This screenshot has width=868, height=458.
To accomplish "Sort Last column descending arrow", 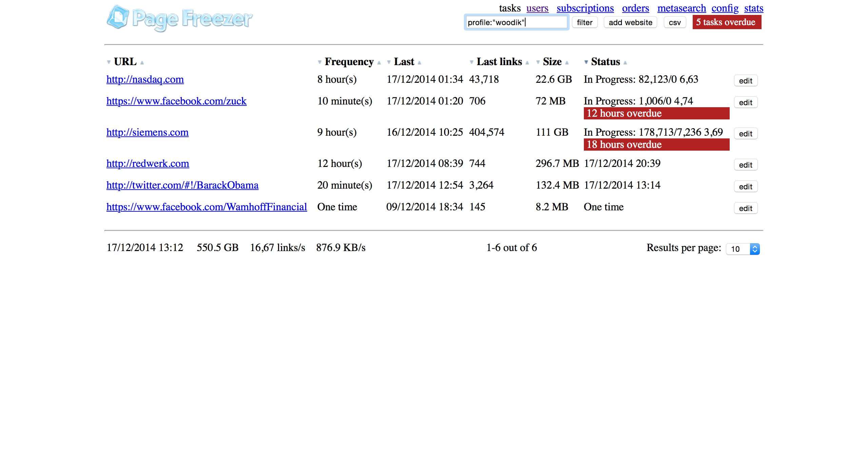I will [389, 62].
